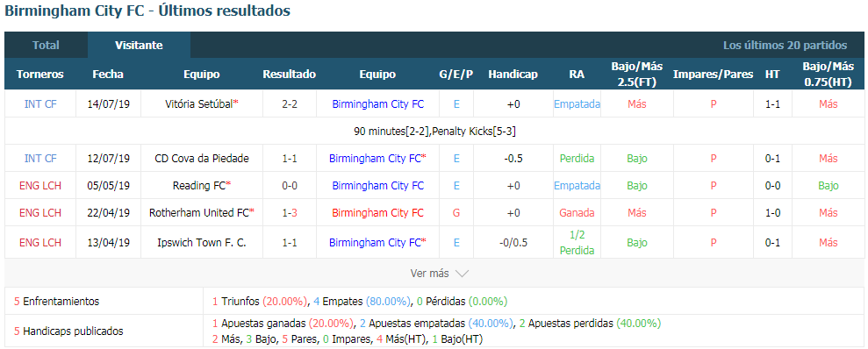868x349 pixels.
Task: Expand results with Ver más chevron
Action: click(x=440, y=274)
